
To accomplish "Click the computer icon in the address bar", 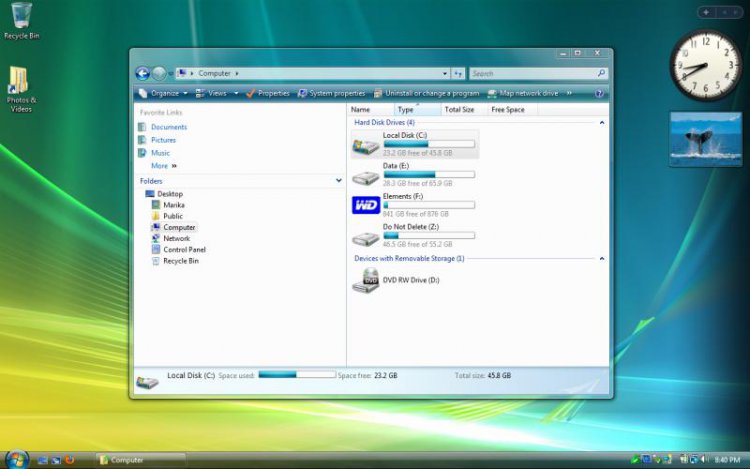I will (x=182, y=73).
